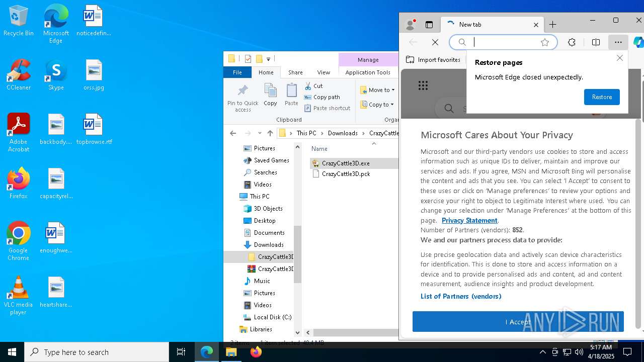Go up one folder level in Explorer
644x362 pixels.
[x=270, y=133]
